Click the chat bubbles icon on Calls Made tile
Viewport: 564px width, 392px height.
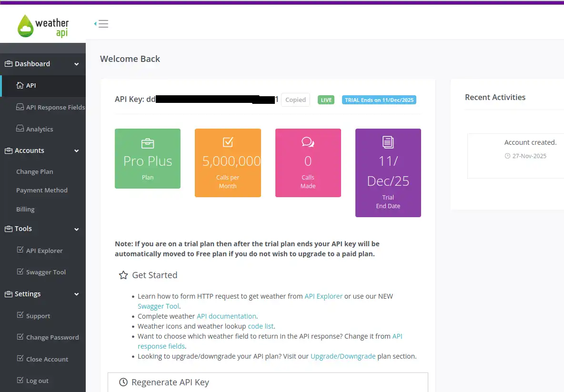point(308,142)
